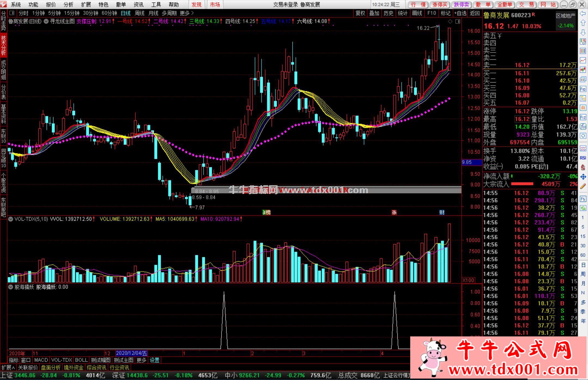Image resolution: width=588 pixels, height=380 pixels.
Task: Click the FS intraday icon in right toolbar
Action: coord(583,199)
